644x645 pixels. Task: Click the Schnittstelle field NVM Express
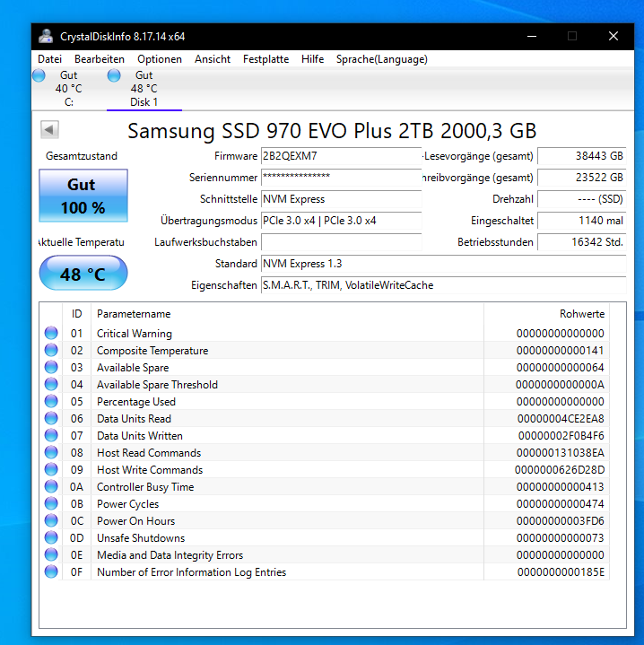click(x=342, y=199)
